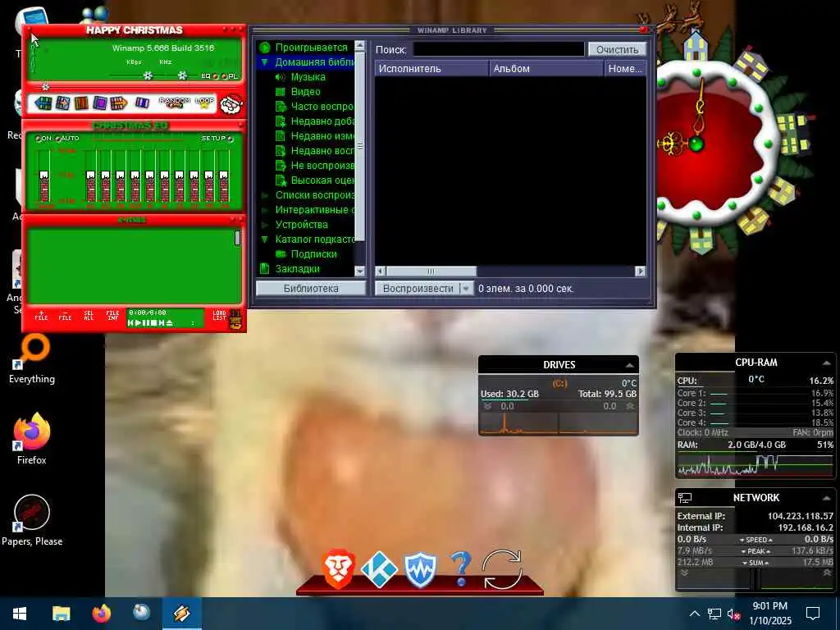The image size is (840, 630).
Task: Select the Недавно добавленные item
Action: [x=322, y=121]
